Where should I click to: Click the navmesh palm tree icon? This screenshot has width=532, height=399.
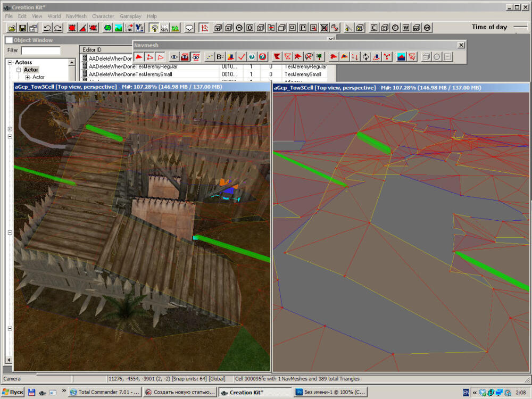click(x=319, y=57)
